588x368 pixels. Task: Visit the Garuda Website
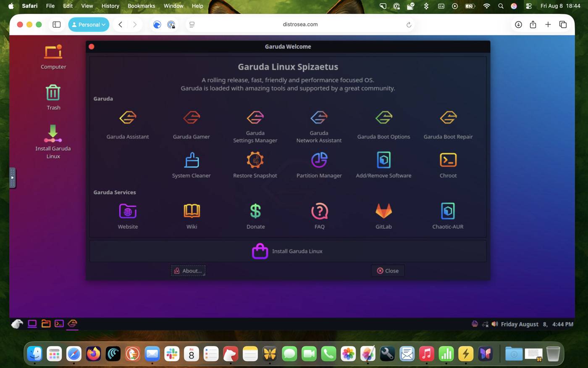[x=128, y=216]
